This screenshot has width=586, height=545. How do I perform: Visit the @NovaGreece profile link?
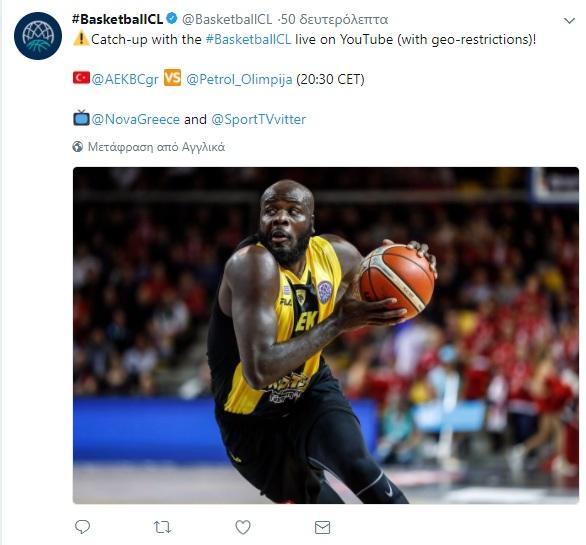click(136, 119)
